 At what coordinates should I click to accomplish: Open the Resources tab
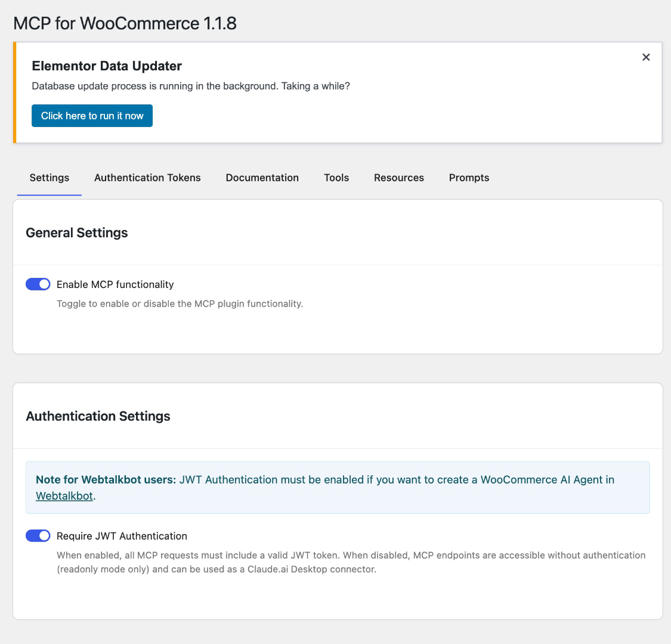399,178
